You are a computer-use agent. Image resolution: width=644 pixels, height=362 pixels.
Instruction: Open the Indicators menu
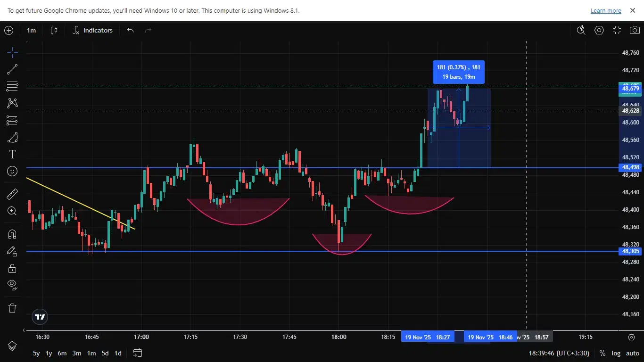[x=93, y=30]
